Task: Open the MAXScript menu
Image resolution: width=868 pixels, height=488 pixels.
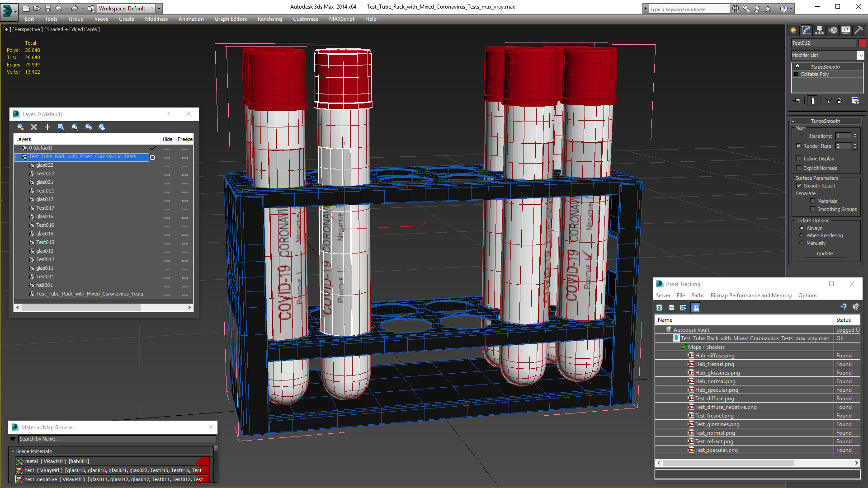Action: click(x=341, y=19)
